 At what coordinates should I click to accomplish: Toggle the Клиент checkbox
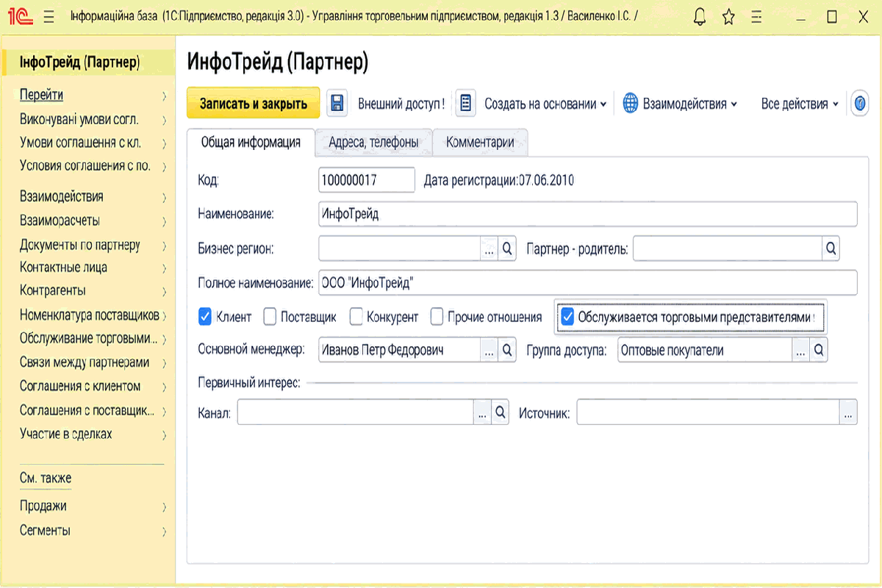click(205, 317)
